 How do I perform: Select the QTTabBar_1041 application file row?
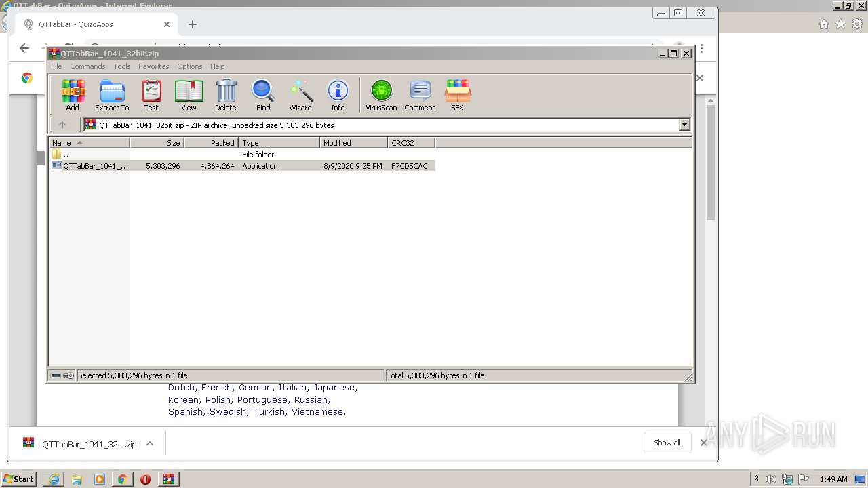[242, 166]
